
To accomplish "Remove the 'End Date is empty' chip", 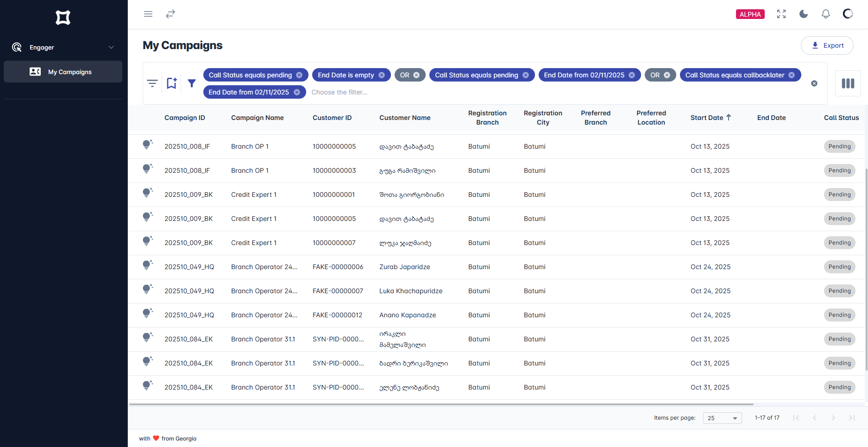I will coord(382,75).
